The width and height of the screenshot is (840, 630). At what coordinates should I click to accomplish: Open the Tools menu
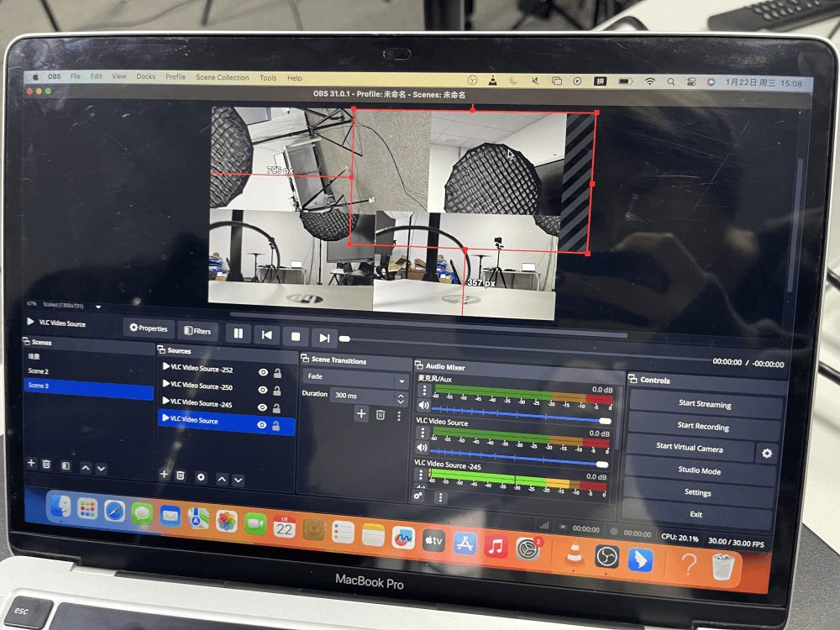(269, 78)
